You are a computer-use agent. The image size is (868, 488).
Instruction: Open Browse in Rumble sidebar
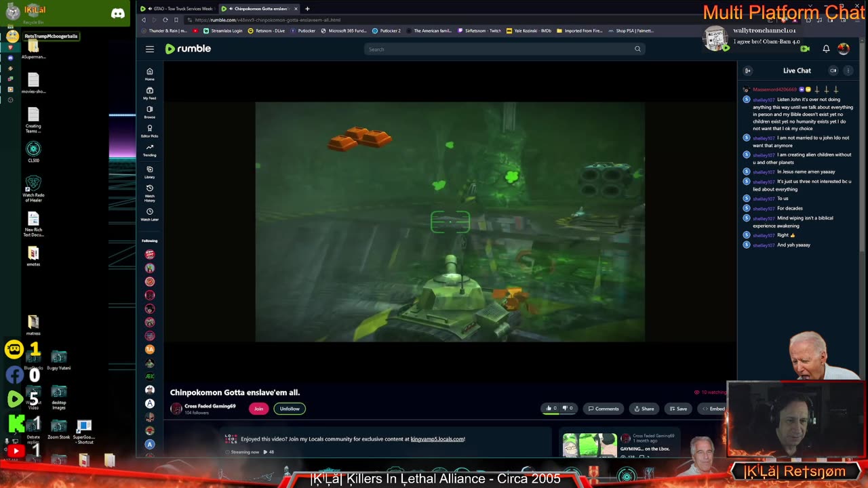150,112
